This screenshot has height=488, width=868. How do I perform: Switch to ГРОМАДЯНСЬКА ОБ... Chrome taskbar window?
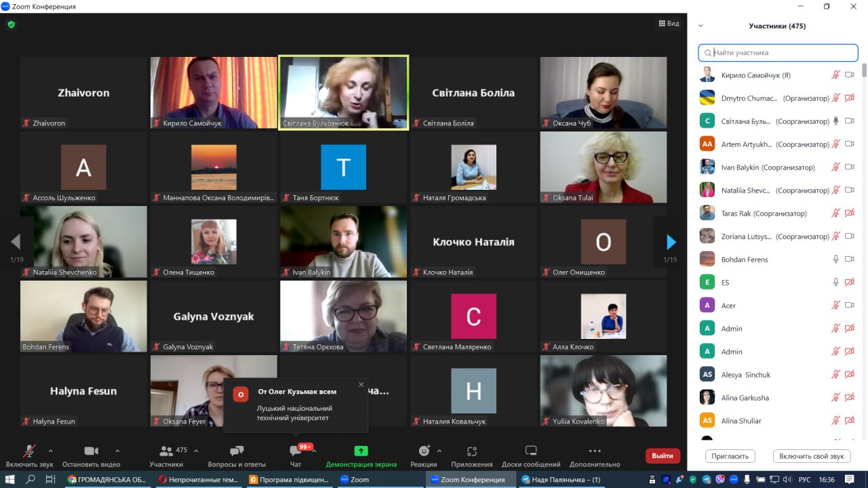point(106,480)
